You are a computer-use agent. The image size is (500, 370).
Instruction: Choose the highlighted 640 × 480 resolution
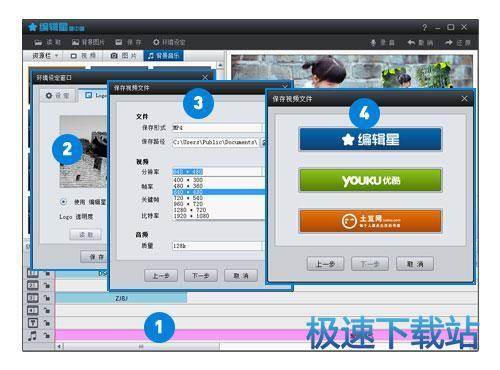point(219,192)
